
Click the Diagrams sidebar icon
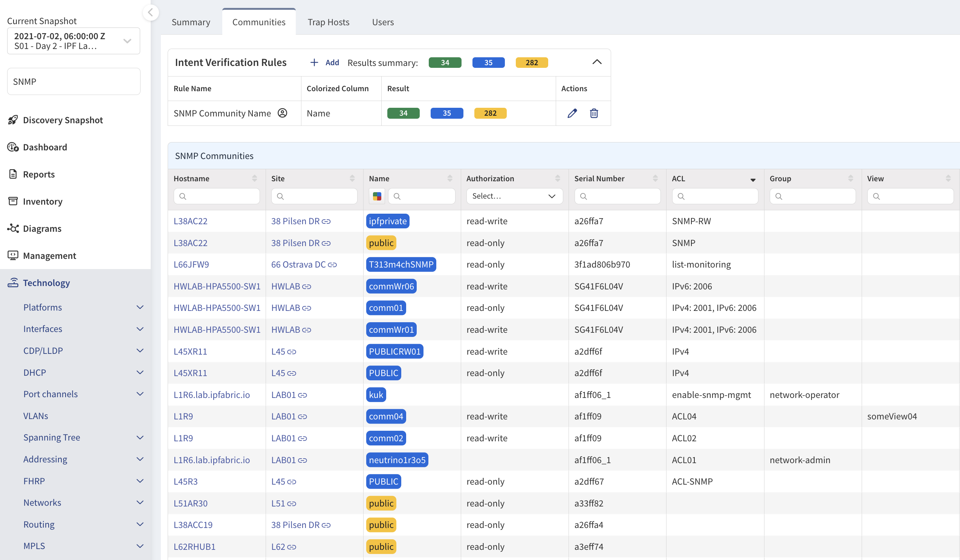13,228
